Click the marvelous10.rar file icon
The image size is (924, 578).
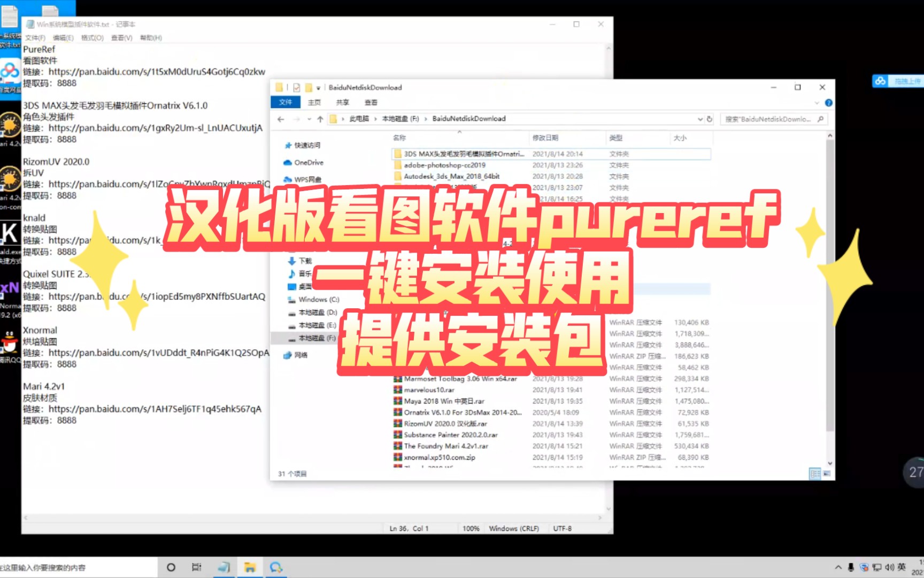(x=398, y=390)
